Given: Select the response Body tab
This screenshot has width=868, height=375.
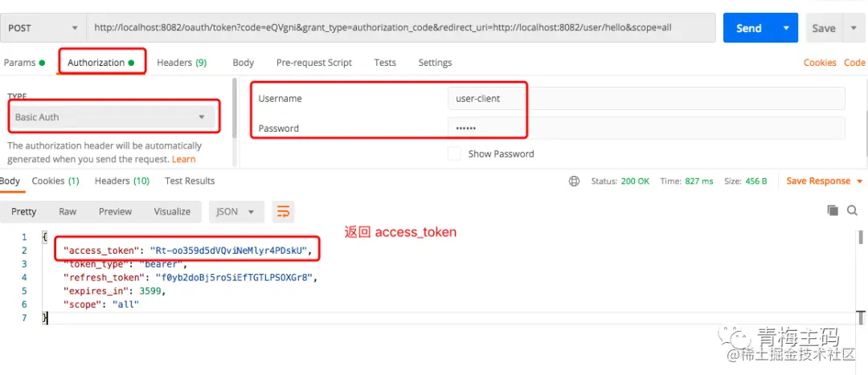Looking at the screenshot, I should 10,181.
